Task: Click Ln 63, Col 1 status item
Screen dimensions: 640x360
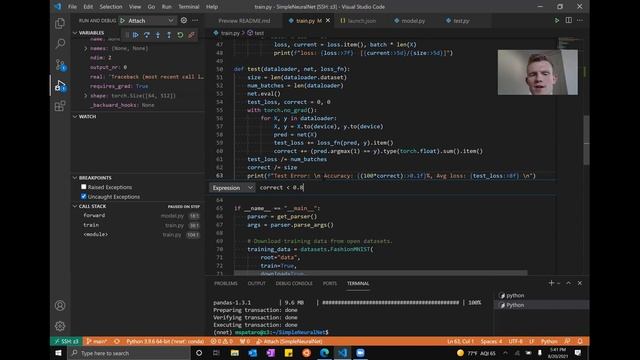Action: 460,341
